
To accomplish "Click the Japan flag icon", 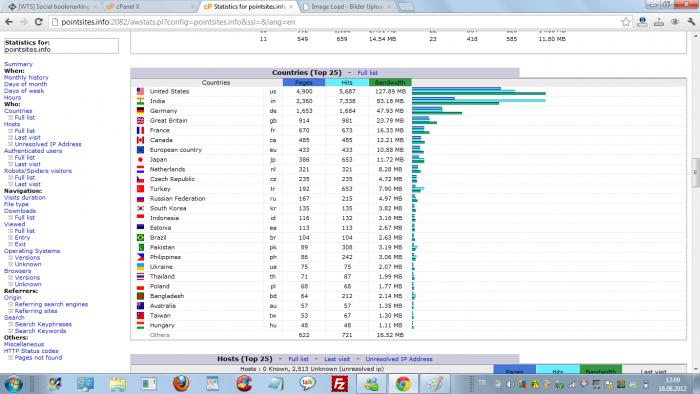I will click(140, 159).
